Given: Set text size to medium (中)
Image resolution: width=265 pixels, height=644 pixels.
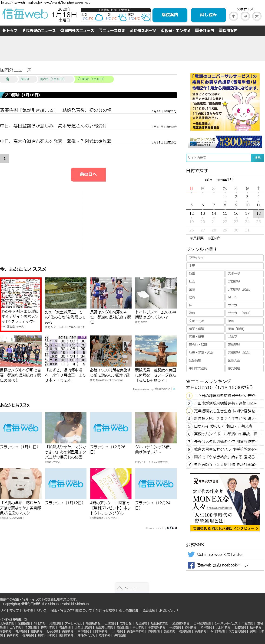Looking at the screenshot, I should coord(245,16).
